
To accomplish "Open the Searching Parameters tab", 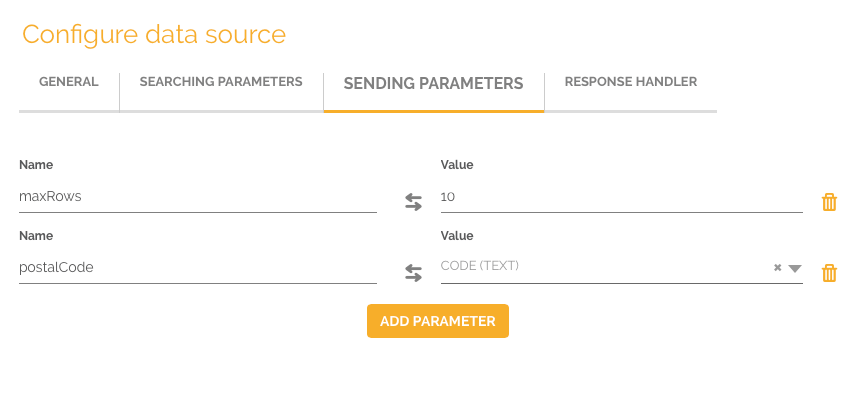I will [221, 82].
